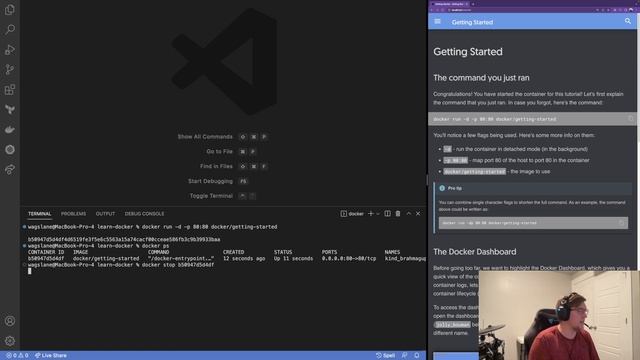Screen dimensions: 640x360
Task: Maximize the panel with the up chevron
Action: tap(409, 213)
